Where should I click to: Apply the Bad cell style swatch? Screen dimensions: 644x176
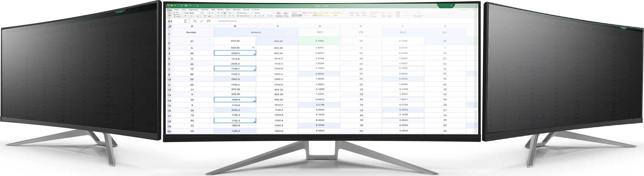307,13
